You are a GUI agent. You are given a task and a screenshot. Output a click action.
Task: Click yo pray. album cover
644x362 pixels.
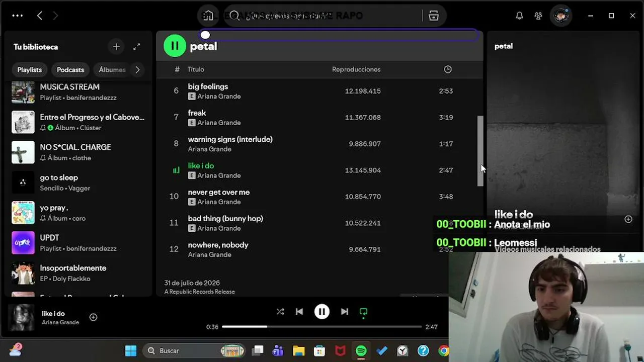(x=23, y=213)
